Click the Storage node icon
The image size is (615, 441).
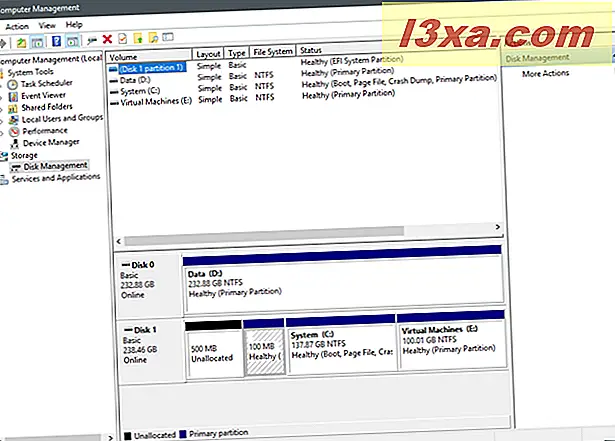coord(4,156)
